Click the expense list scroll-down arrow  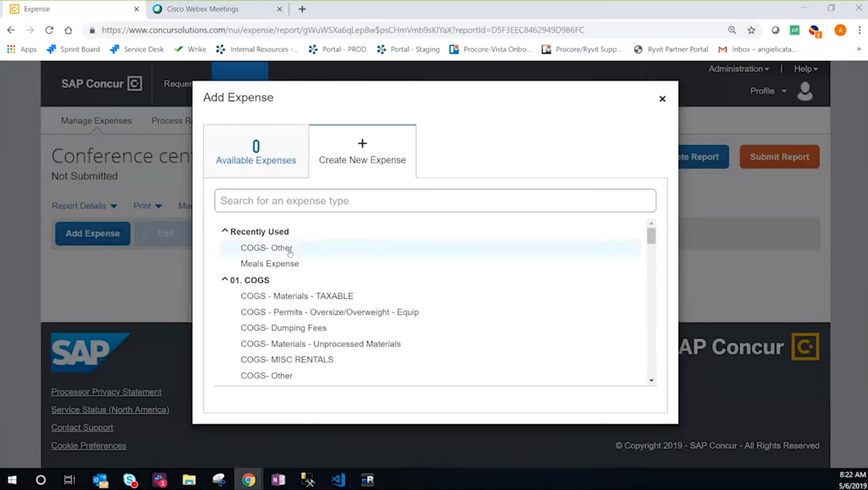[x=651, y=380]
